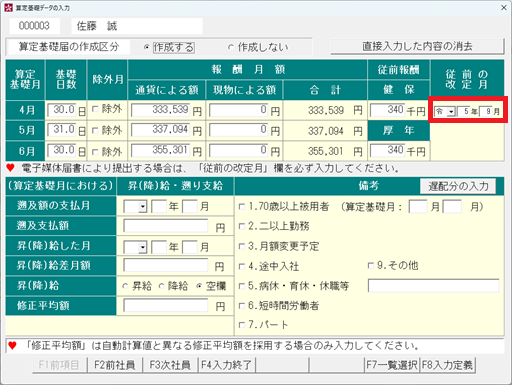Click the 5月 基礎日数 field
The image size is (512, 385).
tap(62, 130)
